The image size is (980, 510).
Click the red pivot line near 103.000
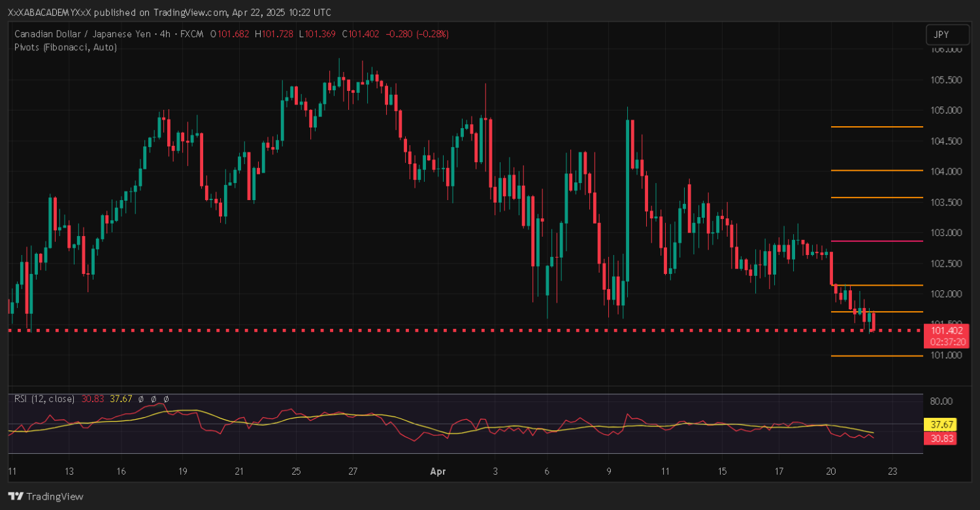point(875,241)
